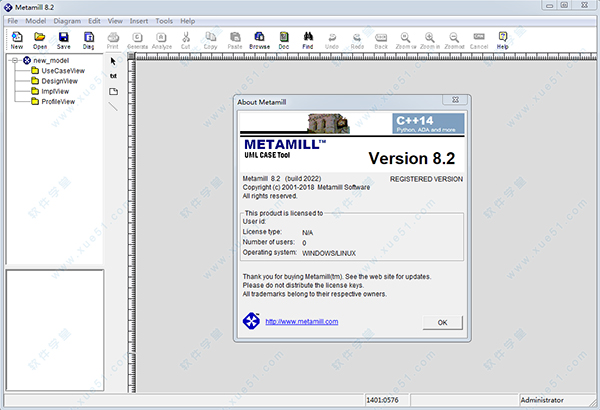
Task: Collapse the new_model tree node
Action: pyautogui.click(x=15, y=60)
